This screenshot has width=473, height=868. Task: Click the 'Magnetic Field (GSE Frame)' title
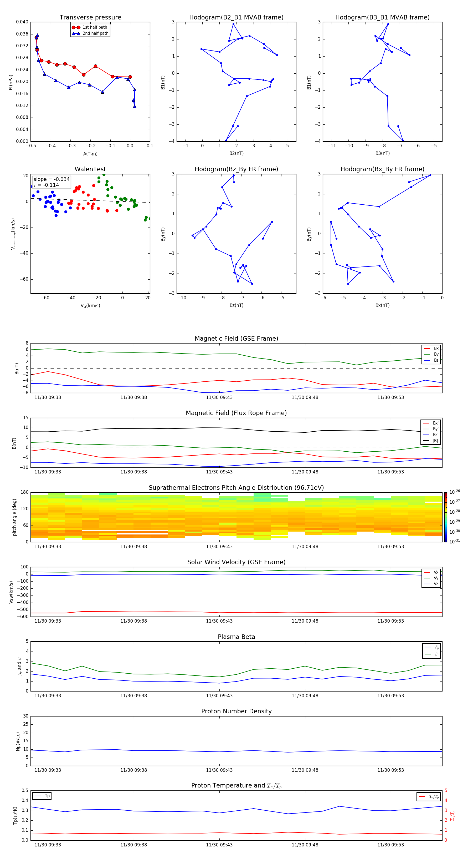[x=236, y=339]
